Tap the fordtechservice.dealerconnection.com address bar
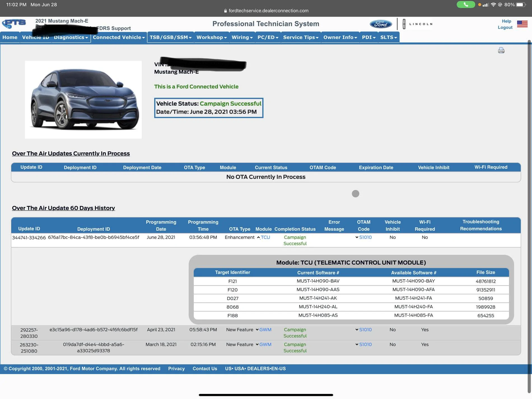The width and height of the screenshot is (532, 399). [x=266, y=11]
